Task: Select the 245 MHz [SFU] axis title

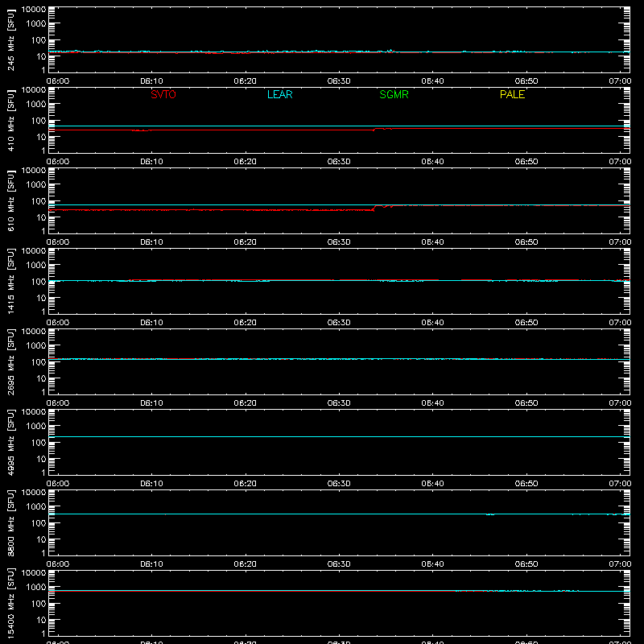Action: point(10,40)
